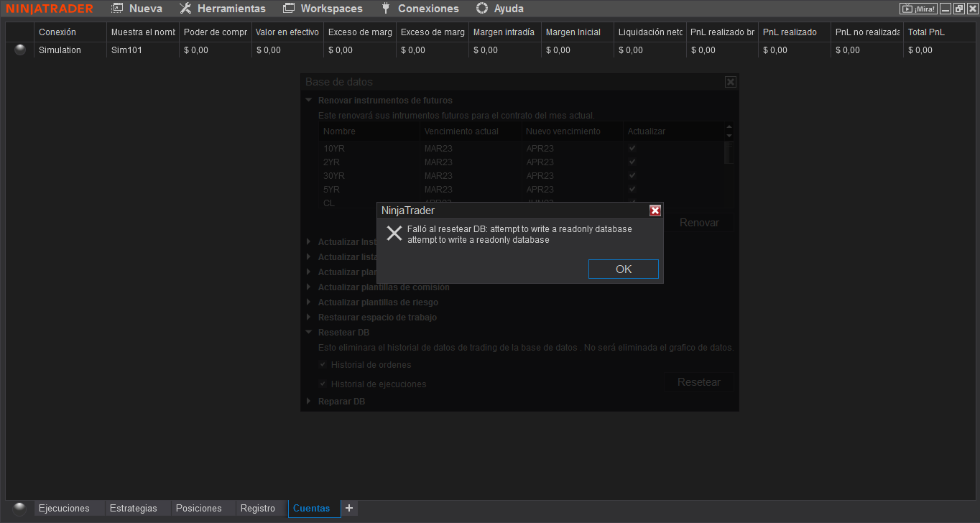Confirm the error with OK

point(624,269)
